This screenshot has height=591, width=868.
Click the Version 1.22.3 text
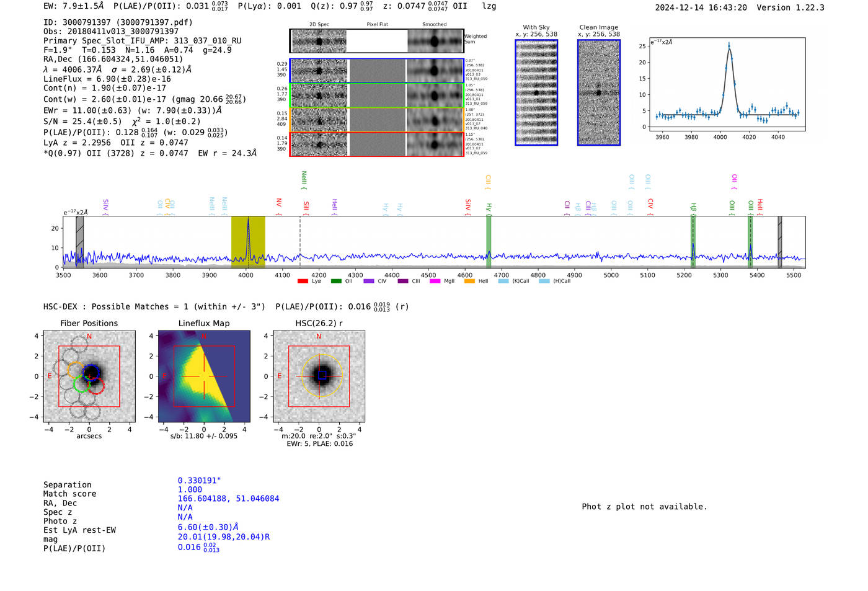coord(790,7)
